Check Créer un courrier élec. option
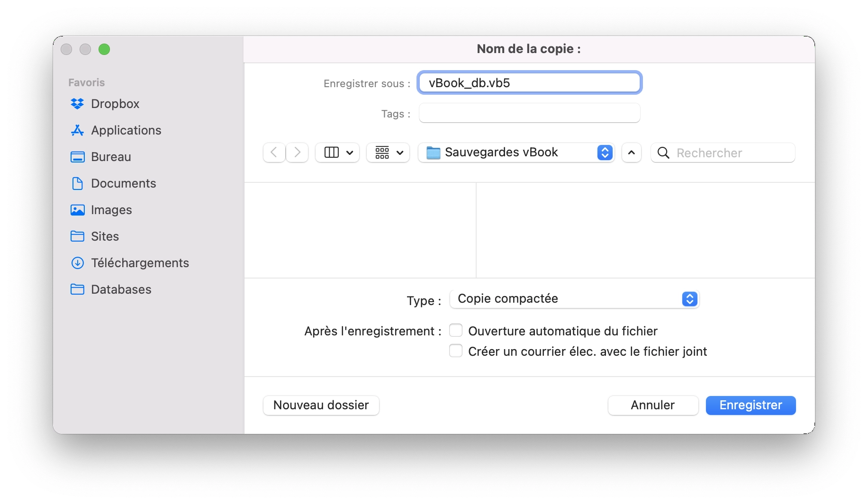The height and width of the screenshot is (504, 868). pyautogui.click(x=456, y=351)
